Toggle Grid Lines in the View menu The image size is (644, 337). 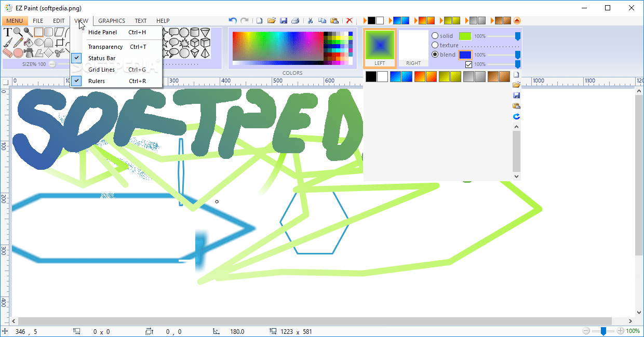point(102,69)
